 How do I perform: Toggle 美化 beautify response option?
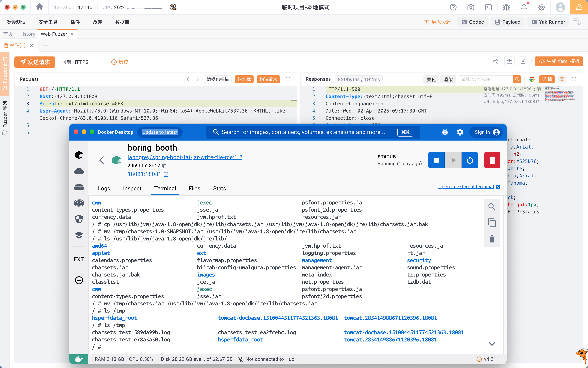[x=431, y=79]
